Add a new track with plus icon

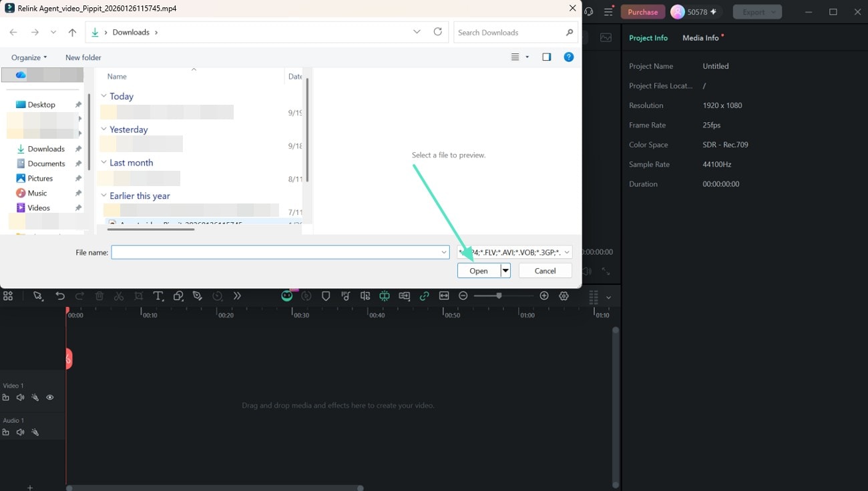pyautogui.click(x=30, y=488)
